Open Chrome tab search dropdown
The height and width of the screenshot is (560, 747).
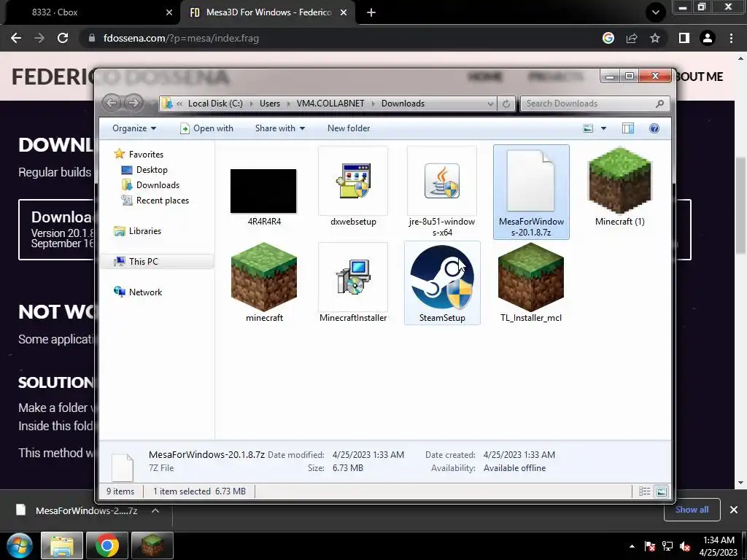[x=656, y=12]
